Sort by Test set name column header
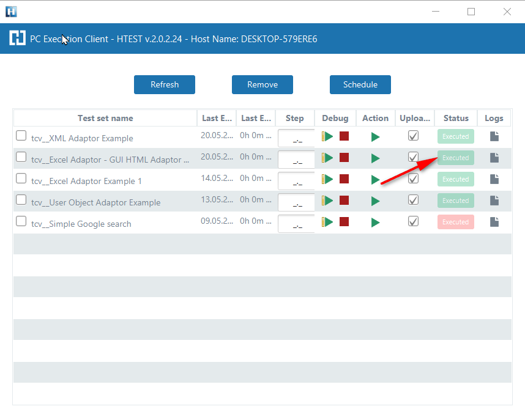 pyautogui.click(x=105, y=118)
